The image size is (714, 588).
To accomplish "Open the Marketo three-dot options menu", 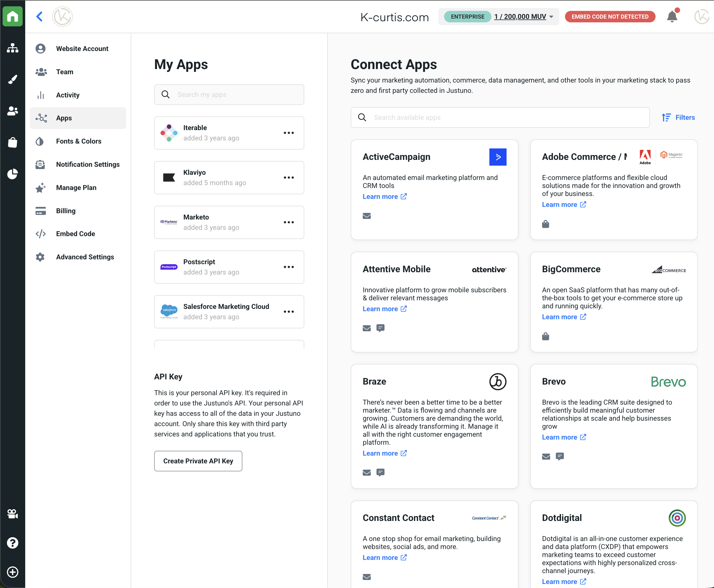I will click(x=289, y=222).
